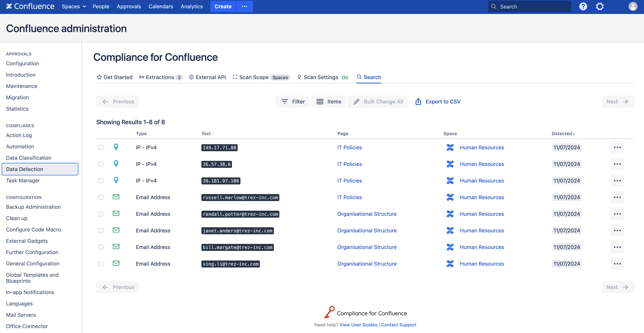This screenshot has height=333, width=644.
Task: Click the Confluence space icon in xing.li row
Action: click(450, 264)
